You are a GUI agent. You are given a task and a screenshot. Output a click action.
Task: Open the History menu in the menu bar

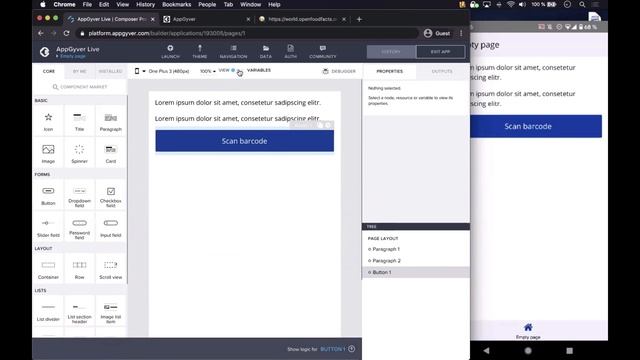point(145,4)
